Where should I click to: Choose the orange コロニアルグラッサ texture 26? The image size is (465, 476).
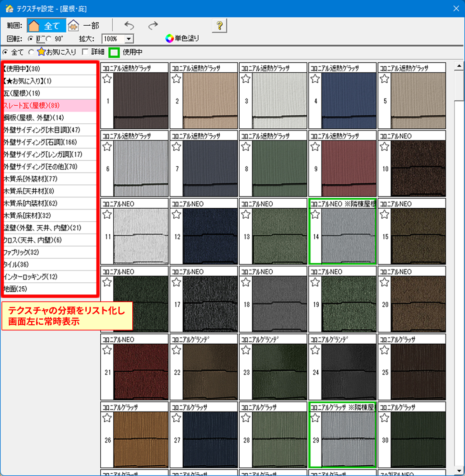coord(141,439)
